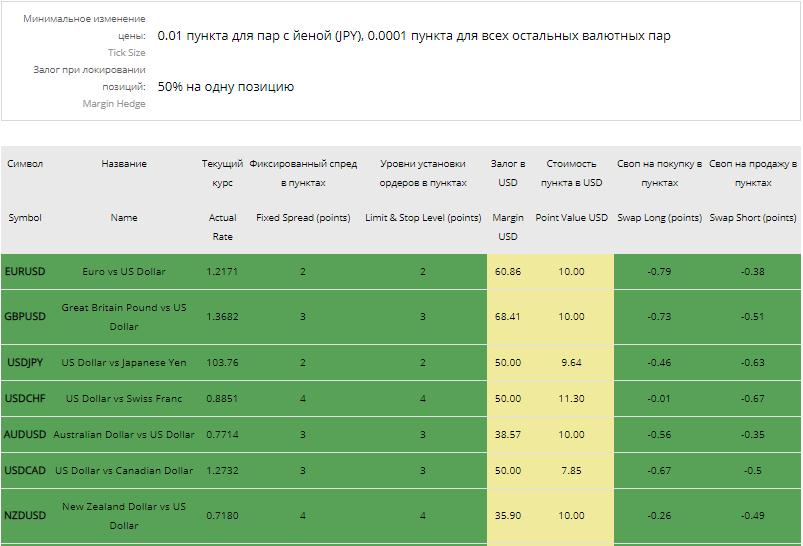Select the 'Limit & Stop Level (points)' header

pyautogui.click(x=423, y=218)
